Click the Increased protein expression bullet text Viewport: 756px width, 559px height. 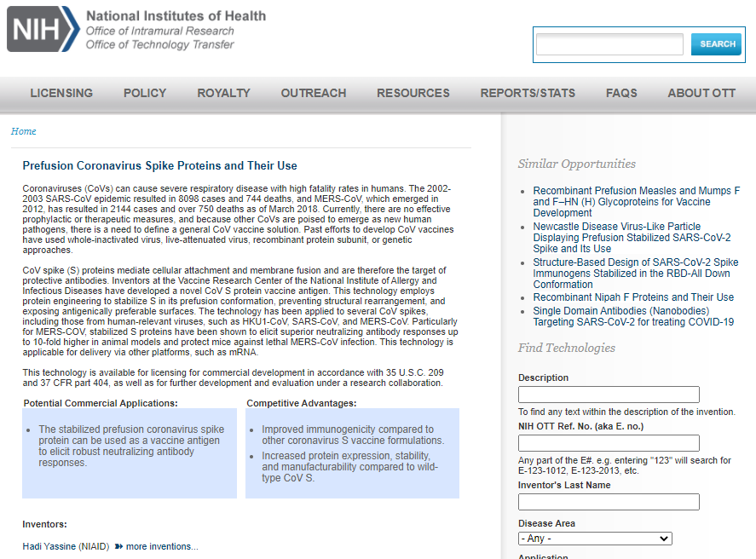(x=350, y=467)
